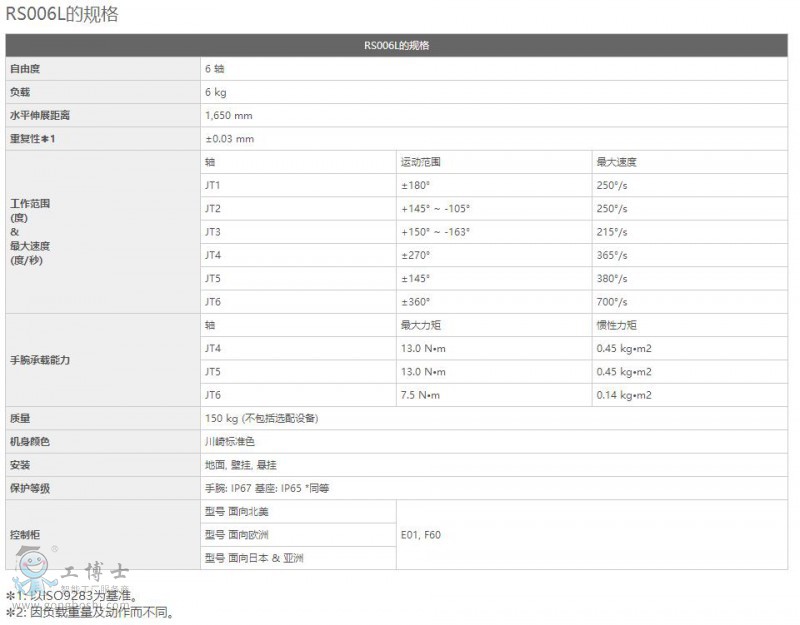The height and width of the screenshot is (625, 800).
Task: Click the motion range '±180°'
Action: (415, 185)
